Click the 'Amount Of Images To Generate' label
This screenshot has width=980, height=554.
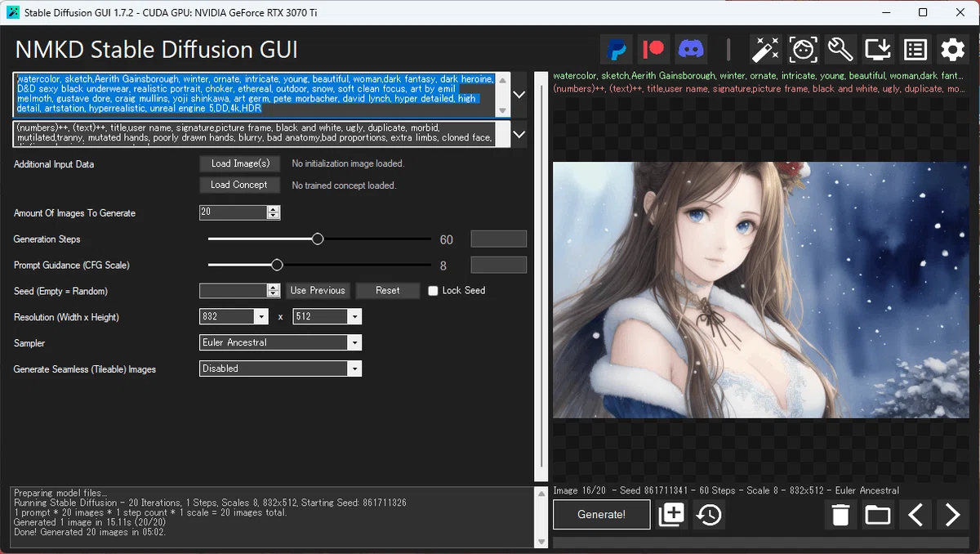[74, 213]
